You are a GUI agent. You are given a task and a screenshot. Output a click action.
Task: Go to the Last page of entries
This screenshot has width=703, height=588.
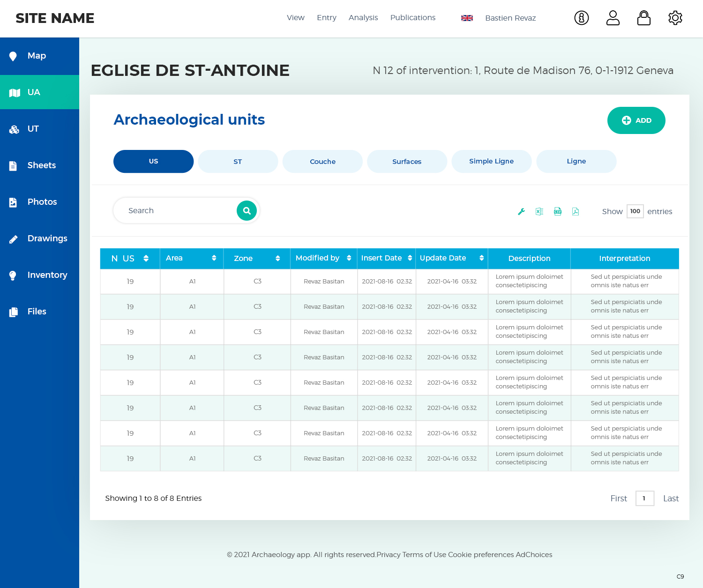point(670,498)
